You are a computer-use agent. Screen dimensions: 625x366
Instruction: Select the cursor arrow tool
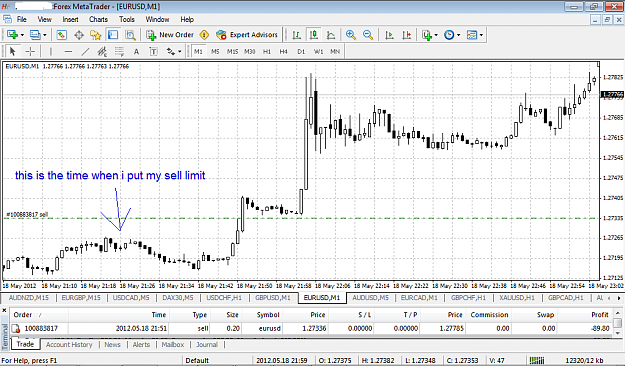(x=12, y=51)
